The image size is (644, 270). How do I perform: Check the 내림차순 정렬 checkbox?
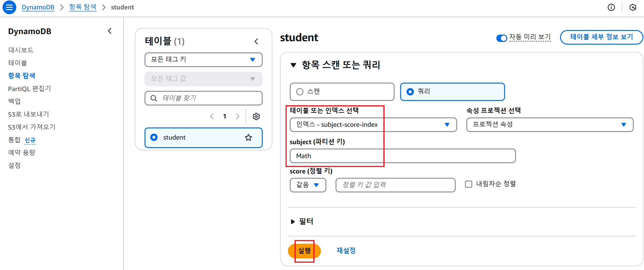(468, 184)
